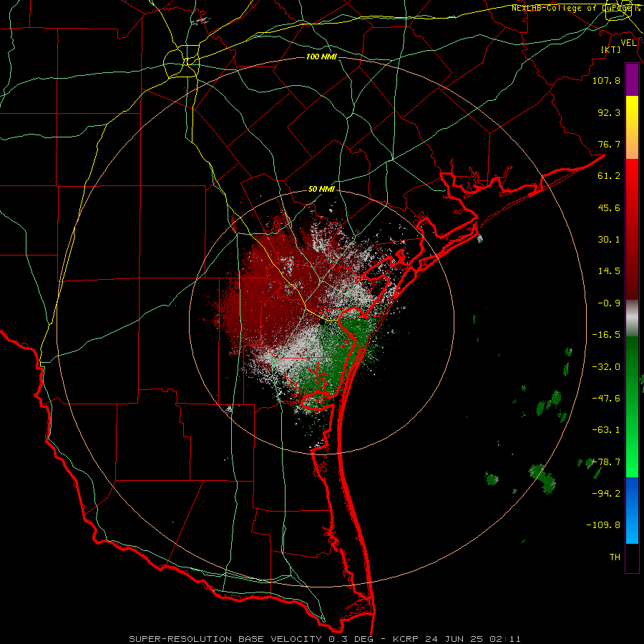Click the [KT] units label

(x=611, y=49)
